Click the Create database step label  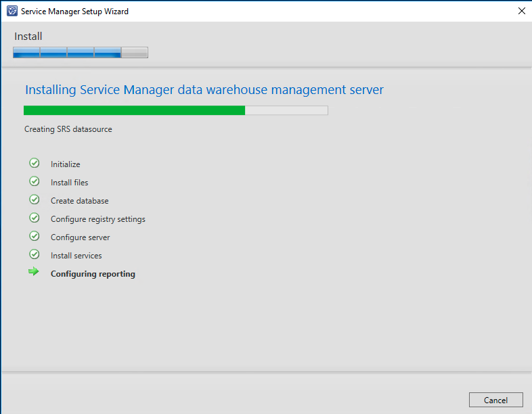coord(79,201)
